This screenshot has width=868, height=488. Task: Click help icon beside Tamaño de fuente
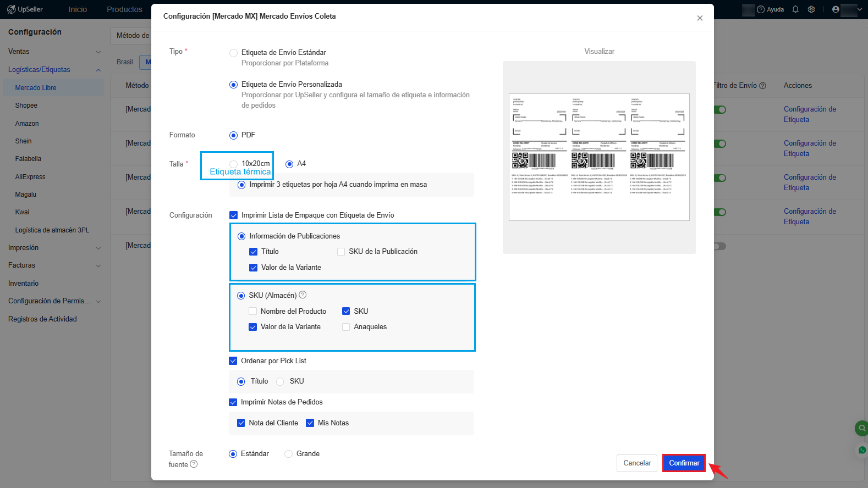[194, 464]
